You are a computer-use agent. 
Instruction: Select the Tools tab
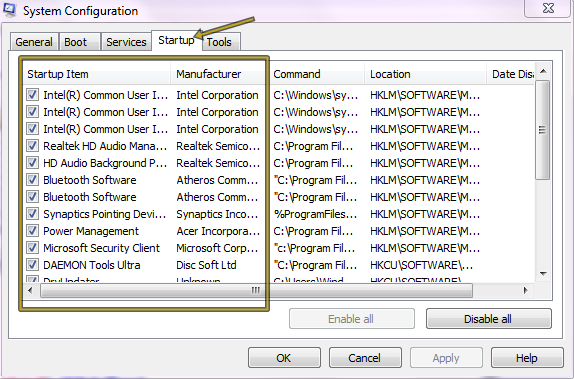[220, 42]
